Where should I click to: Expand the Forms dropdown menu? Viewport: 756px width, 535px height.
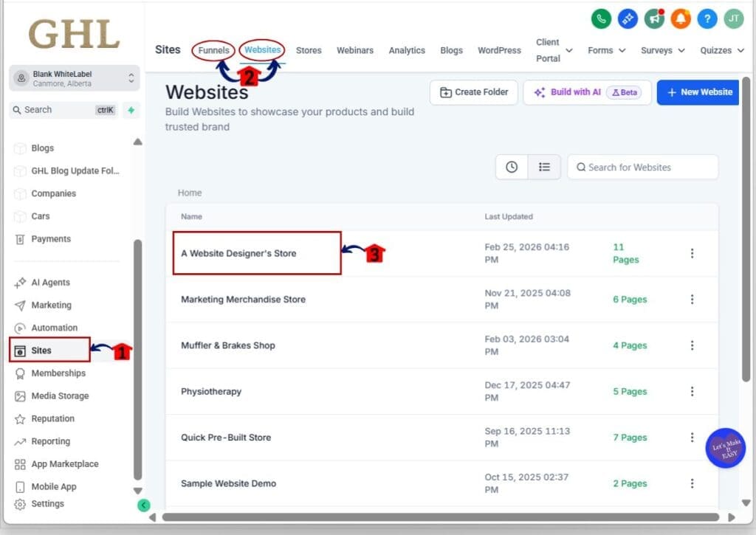pyautogui.click(x=607, y=50)
